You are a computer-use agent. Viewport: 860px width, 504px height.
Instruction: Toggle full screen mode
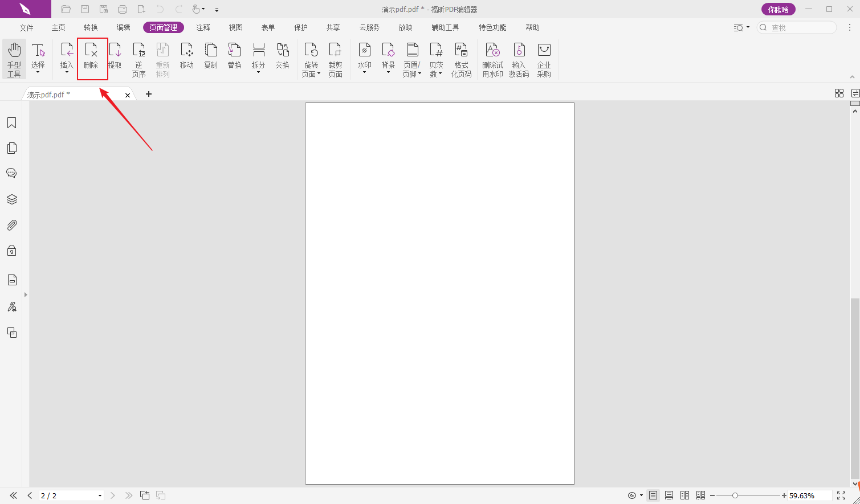(x=841, y=495)
